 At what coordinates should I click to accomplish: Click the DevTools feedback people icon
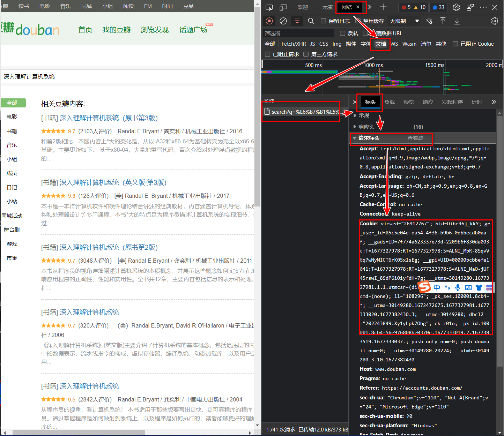[x=470, y=7]
